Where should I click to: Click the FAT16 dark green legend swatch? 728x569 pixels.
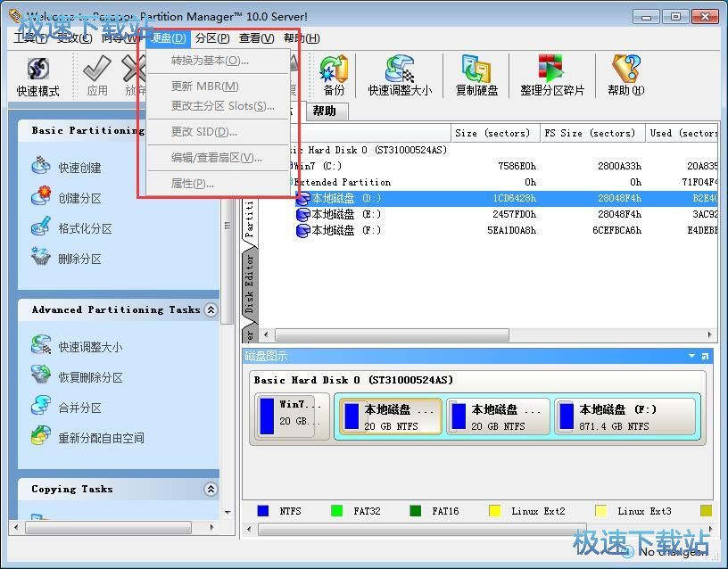click(416, 511)
